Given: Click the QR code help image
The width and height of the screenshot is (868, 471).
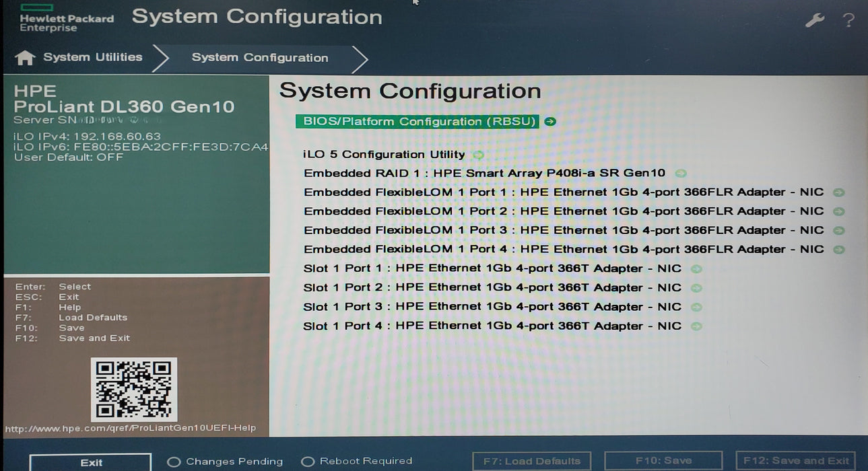Looking at the screenshot, I should (x=134, y=390).
